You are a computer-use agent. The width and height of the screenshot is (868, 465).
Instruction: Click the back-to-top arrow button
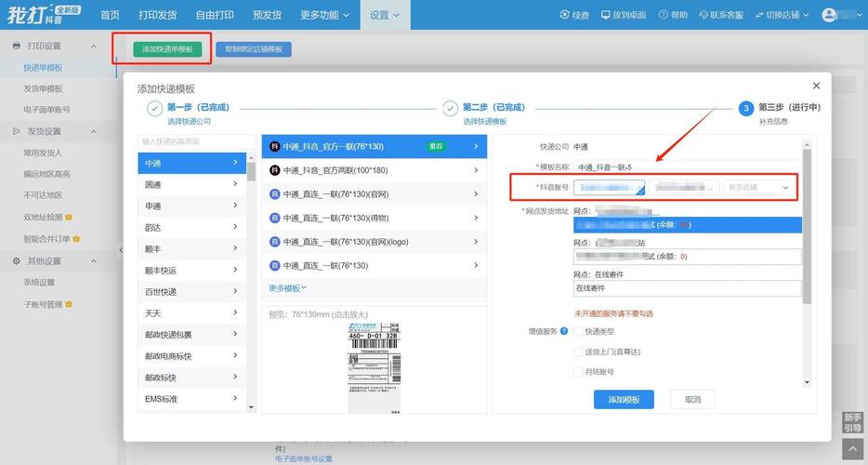click(x=853, y=449)
